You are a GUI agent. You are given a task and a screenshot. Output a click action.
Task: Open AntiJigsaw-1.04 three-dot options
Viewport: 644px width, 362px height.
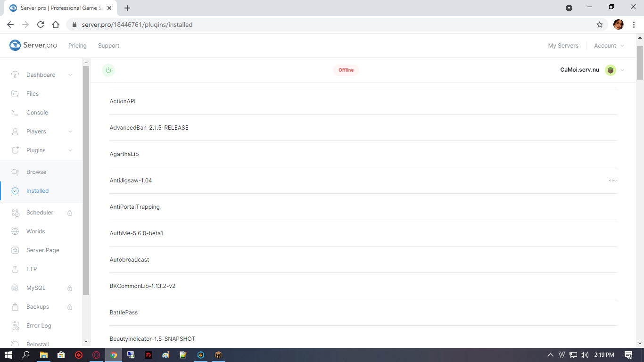(613, 181)
